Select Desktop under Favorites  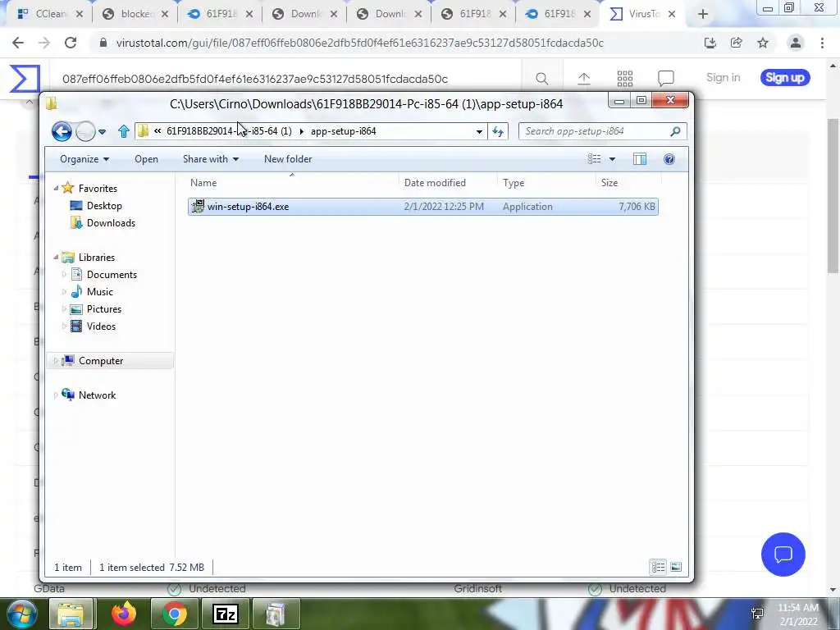click(104, 206)
